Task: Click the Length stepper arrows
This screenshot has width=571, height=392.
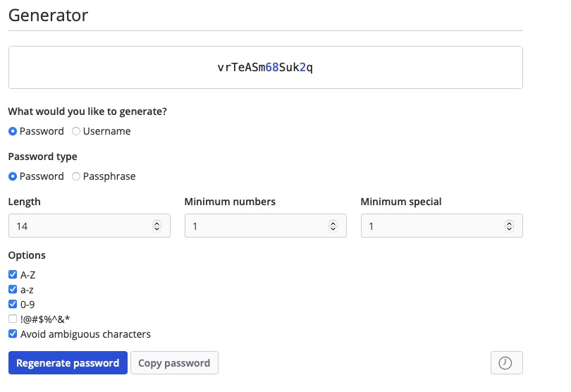Action: pyautogui.click(x=156, y=226)
